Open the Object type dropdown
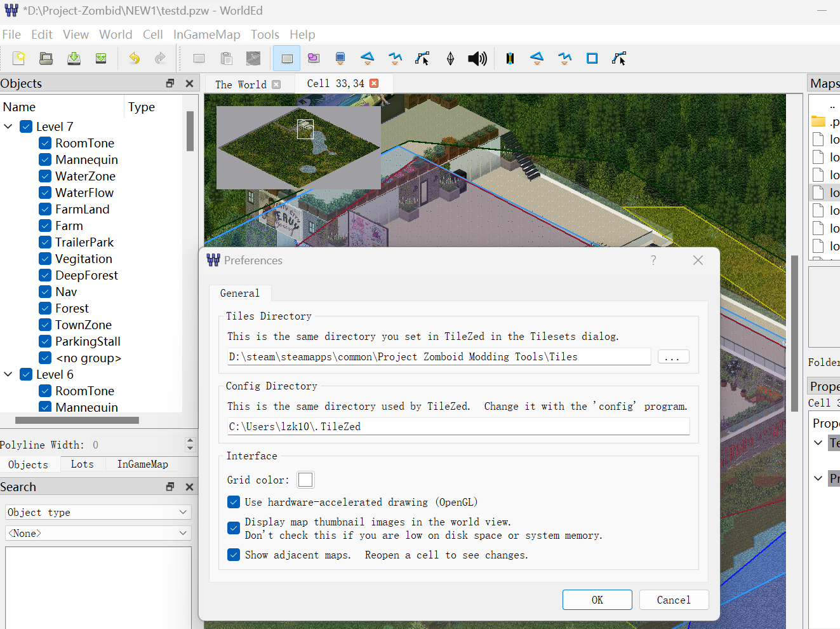This screenshot has height=629, width=840. coord(98,512)
